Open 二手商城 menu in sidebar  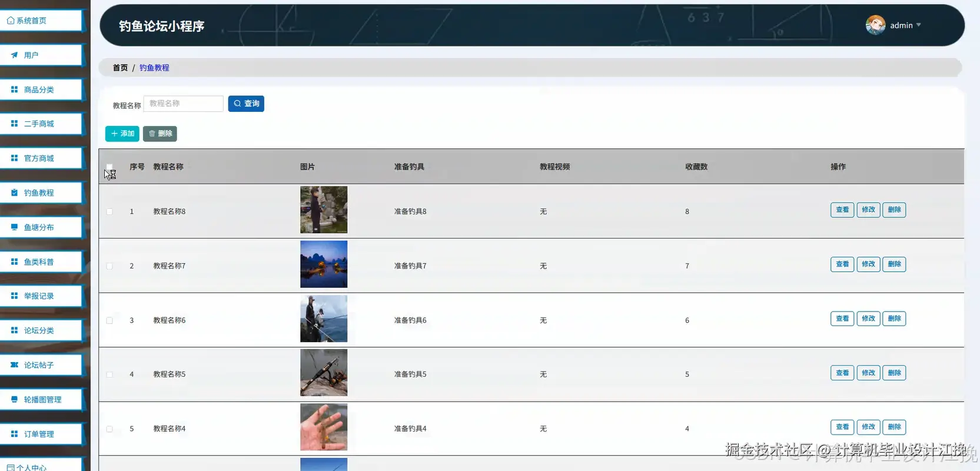click(41, 124)
